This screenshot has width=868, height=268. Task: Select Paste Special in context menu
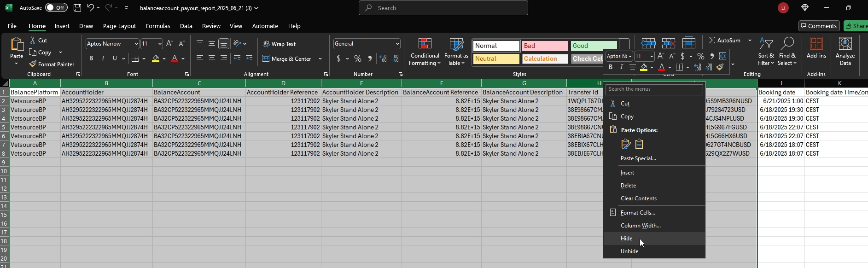654,158
